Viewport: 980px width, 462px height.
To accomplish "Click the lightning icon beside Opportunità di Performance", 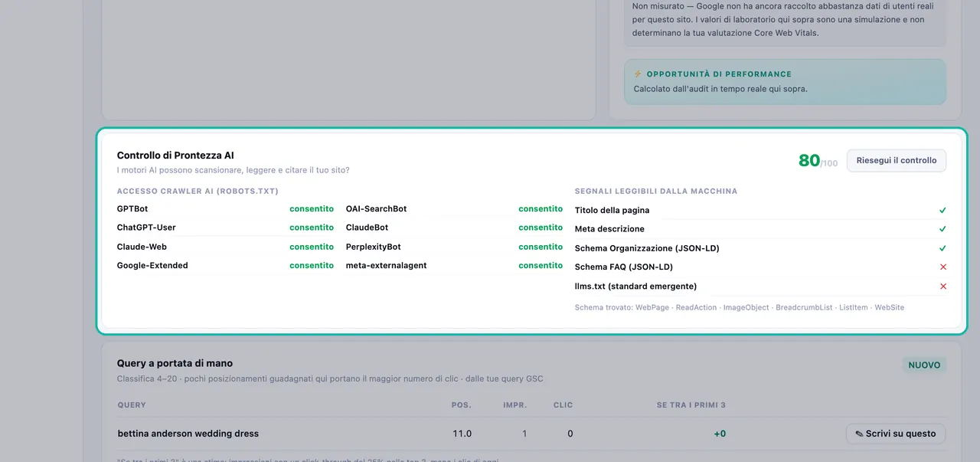I will [x=638, y=74].
